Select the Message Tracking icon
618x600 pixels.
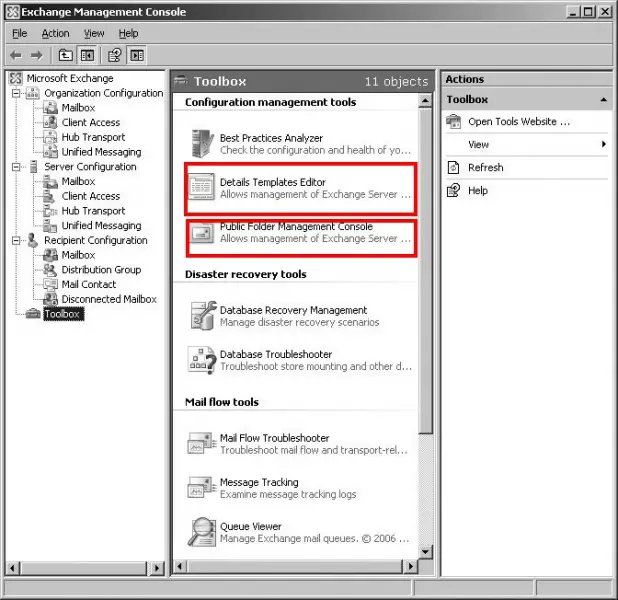[x=202, y=488]
